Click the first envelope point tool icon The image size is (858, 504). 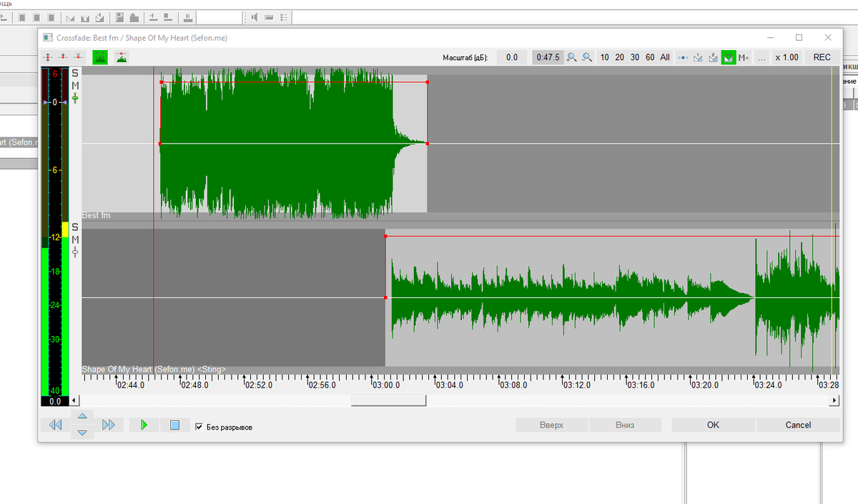48,57
